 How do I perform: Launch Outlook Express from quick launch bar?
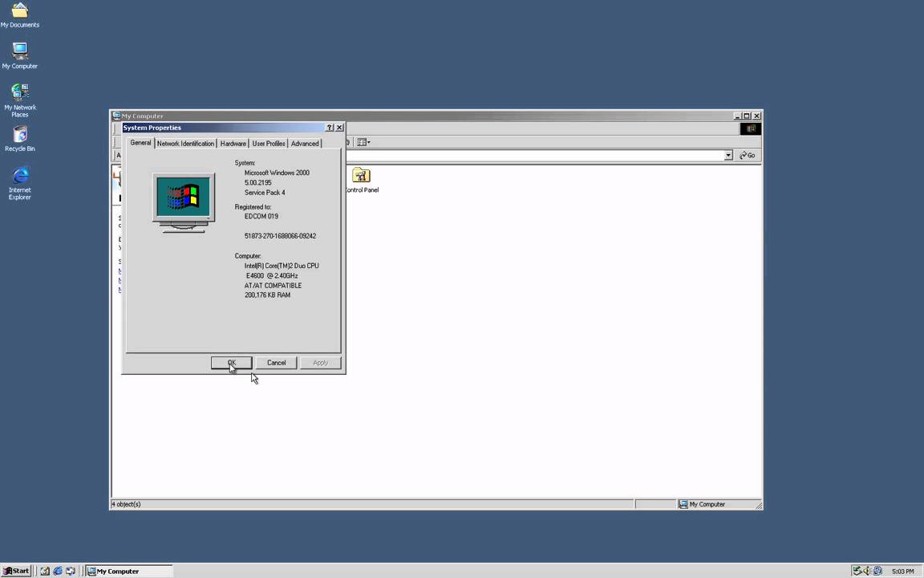tap(71, 571)
